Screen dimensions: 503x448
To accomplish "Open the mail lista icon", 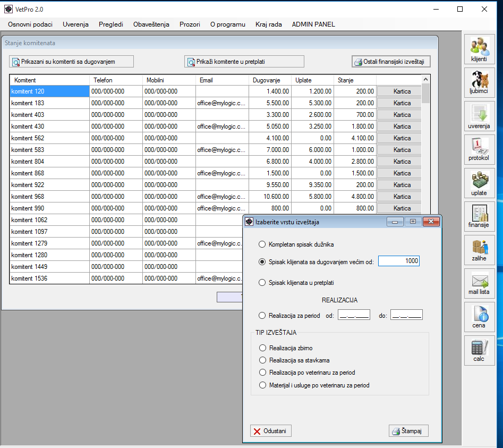I will pos(479,284).
